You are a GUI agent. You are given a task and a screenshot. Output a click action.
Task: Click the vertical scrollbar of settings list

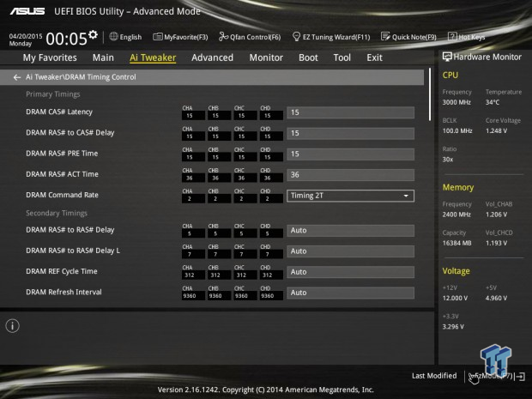(x=430, y=94)
